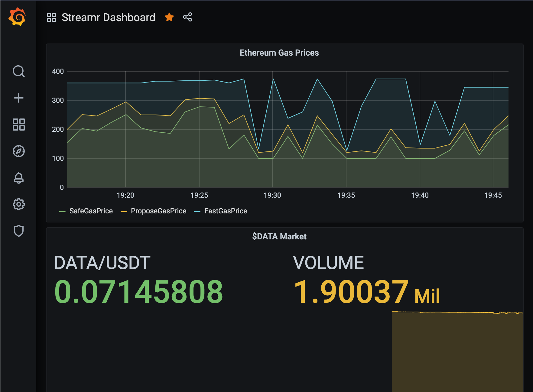The height and width of the screenshot is (392, 533).
Task: Open the Configuration gear icon
Action: [x=18, y=204]
